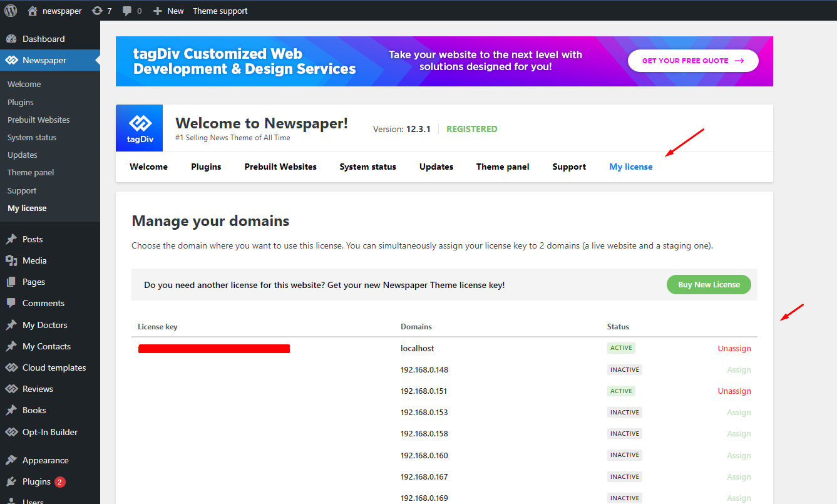Click the WordPress logo icon
Image resolution: width=837 pixels, height=504 pixels.
coord(11,11)
